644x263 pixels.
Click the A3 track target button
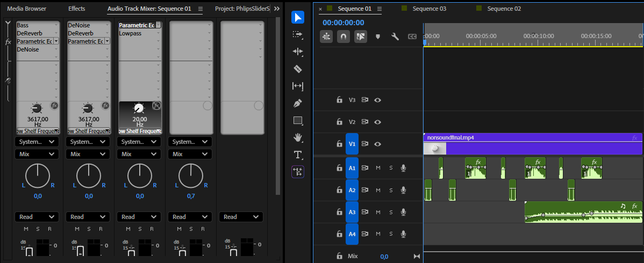[352, 212]
